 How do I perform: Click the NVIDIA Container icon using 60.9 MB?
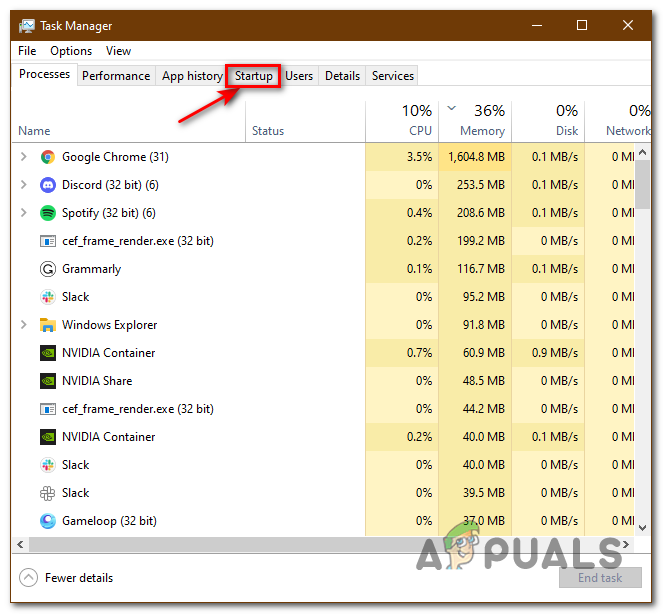click(48, 353)
